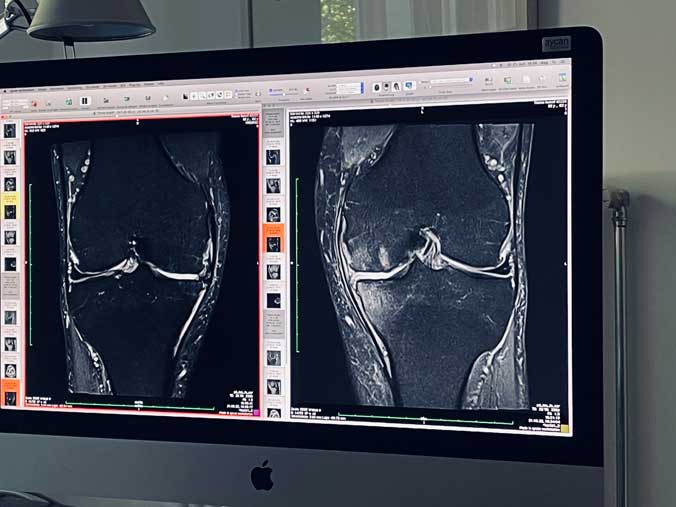The image size is (676, 507).
Task: Open the topmost series thumbnail in left column
Action: (9, 130)
